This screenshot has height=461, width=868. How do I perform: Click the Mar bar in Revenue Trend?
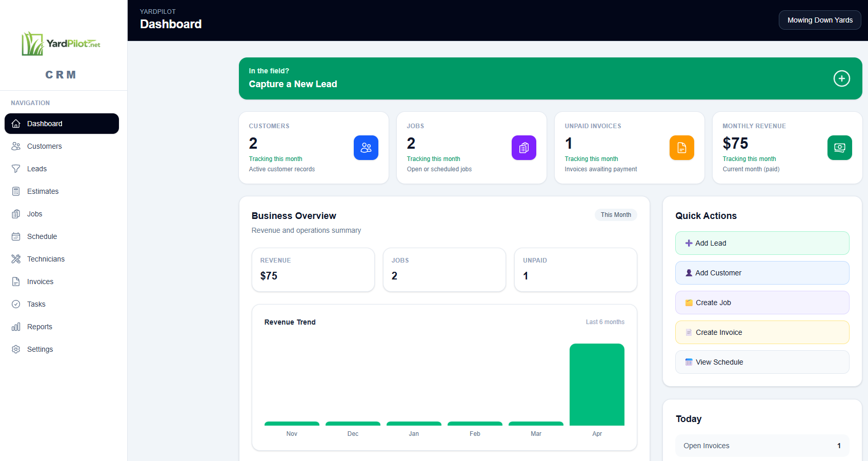click(x=536, y=424)
